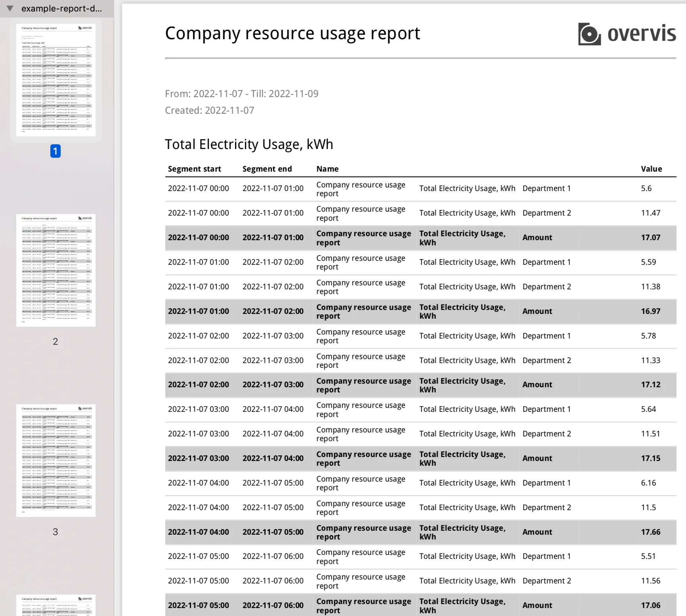This screenshot has width=686, height=616.
Task: Click the Amount value 17.15
Action: (651, 458)
